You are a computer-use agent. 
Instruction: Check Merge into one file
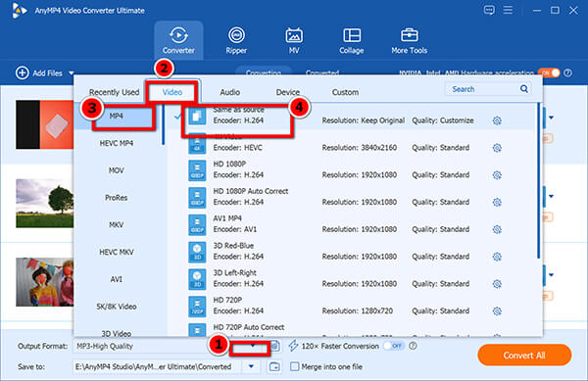[x=295, y=366]
